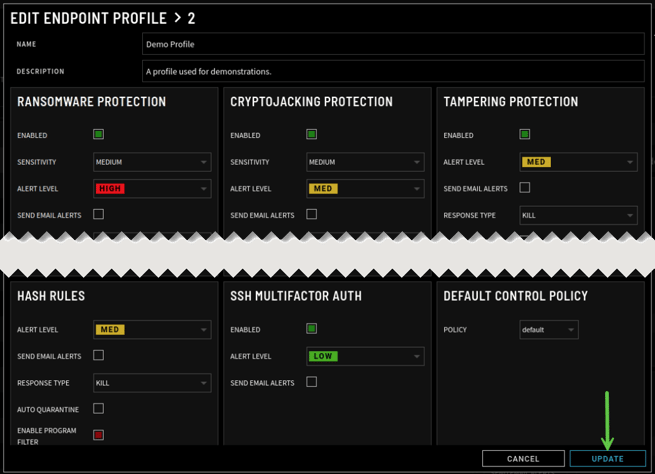Image resolution: width=655 pixels, height=474 pixels.
Task: Open Ransomware Protection Sensitivity dropdown
Action: point(152,162)
